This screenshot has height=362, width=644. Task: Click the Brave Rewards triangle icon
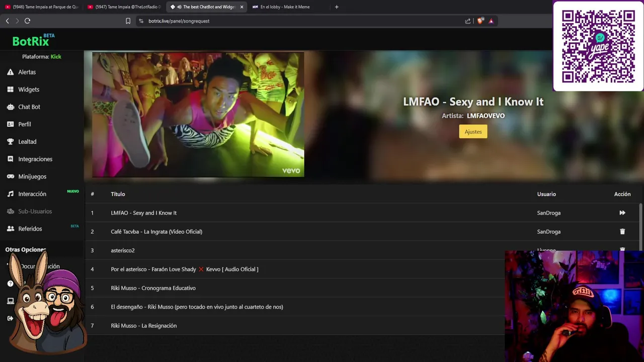pyautogui.click(x=491, y=21)
